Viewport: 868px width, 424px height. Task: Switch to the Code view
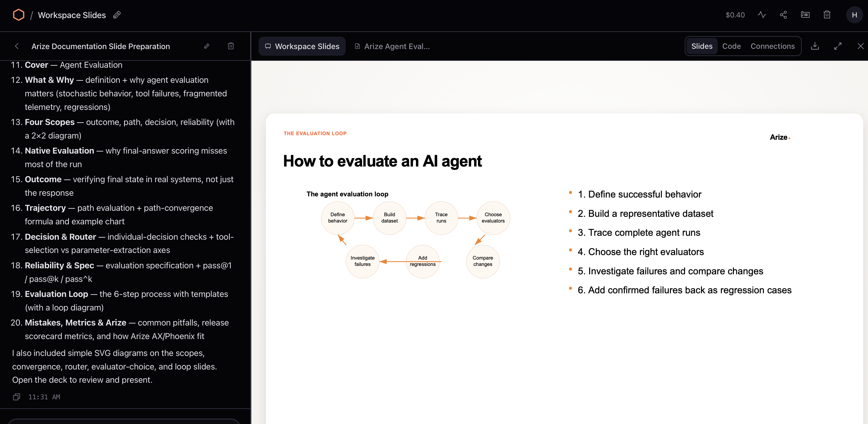[731, 46]
